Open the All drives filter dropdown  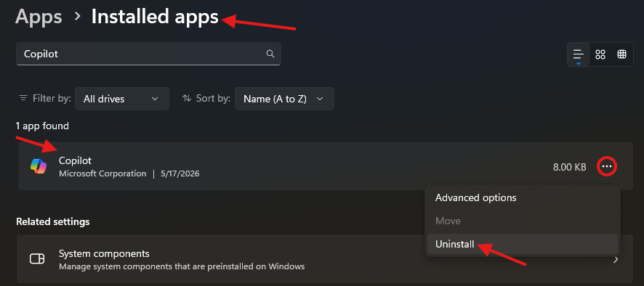tap(122, 99)
